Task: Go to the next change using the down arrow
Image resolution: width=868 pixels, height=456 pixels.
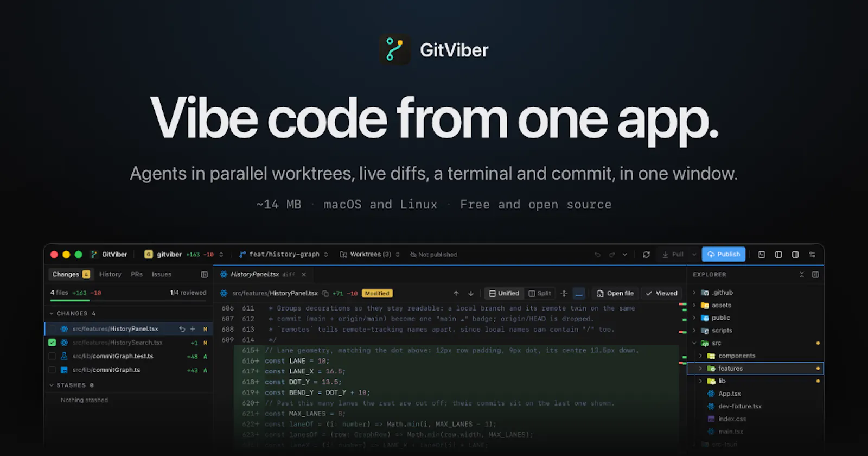Action: 471,294
